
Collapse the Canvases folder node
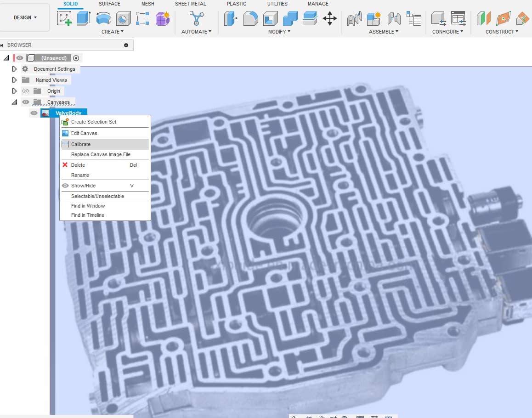(14, 102)
